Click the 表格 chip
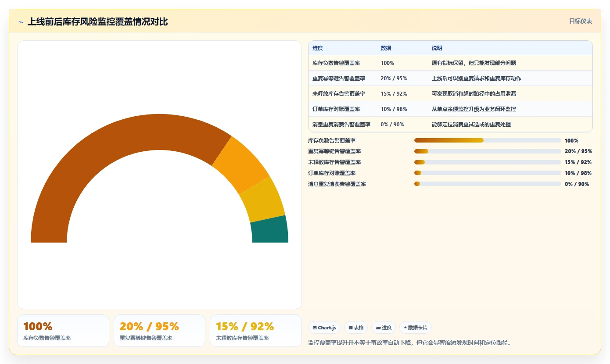Image resolution: width=610 pixels, height=364 pixels. [x=356, y=328]
